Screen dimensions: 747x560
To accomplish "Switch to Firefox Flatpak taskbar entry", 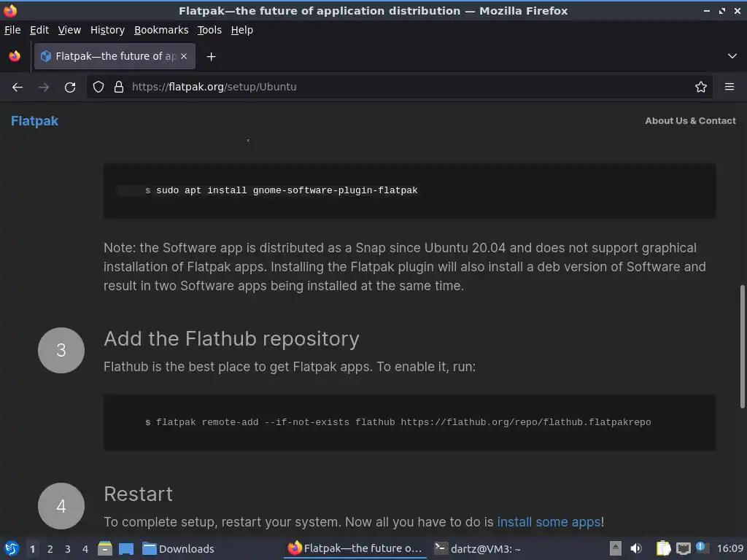I will click(355, 548).
